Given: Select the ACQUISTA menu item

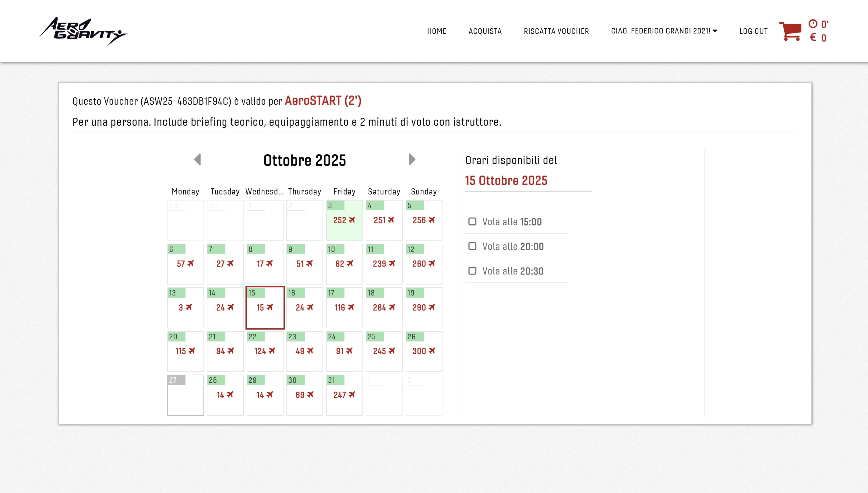Looking at the screenshot, I should coord(485,31).
